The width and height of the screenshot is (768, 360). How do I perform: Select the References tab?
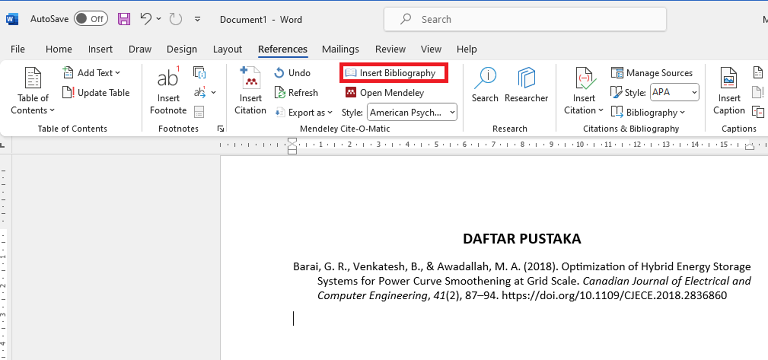click(283, 49)
